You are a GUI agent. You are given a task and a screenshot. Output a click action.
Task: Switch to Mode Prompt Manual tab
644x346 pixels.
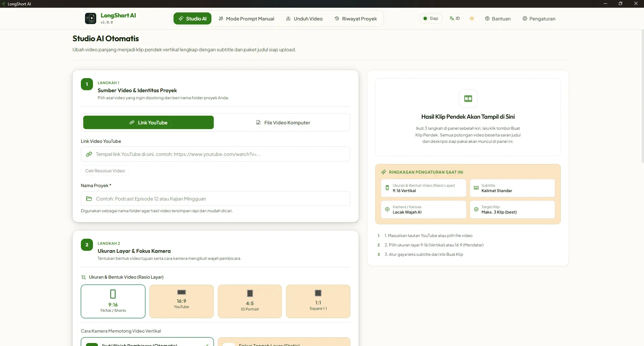(x=246, y=18)
